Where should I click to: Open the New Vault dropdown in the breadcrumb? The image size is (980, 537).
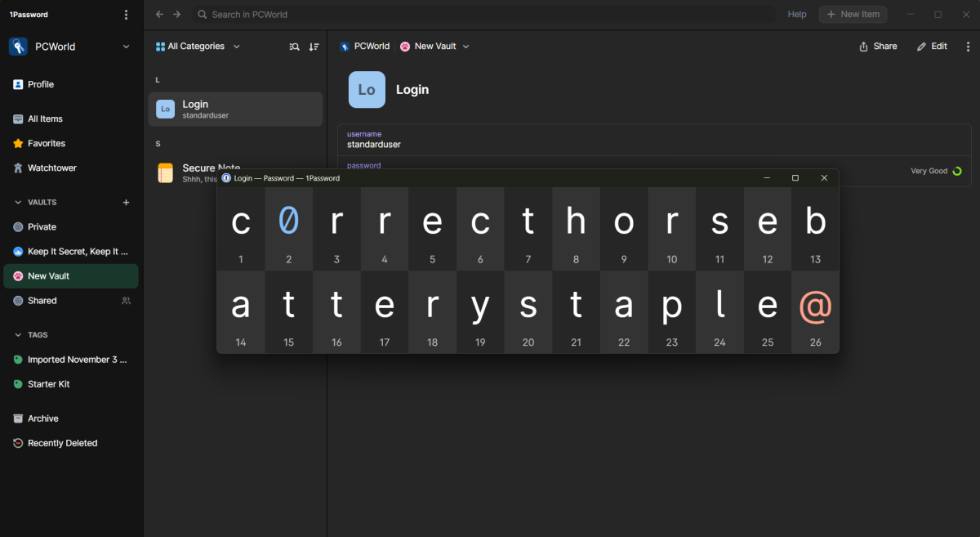tap(434, 47)
